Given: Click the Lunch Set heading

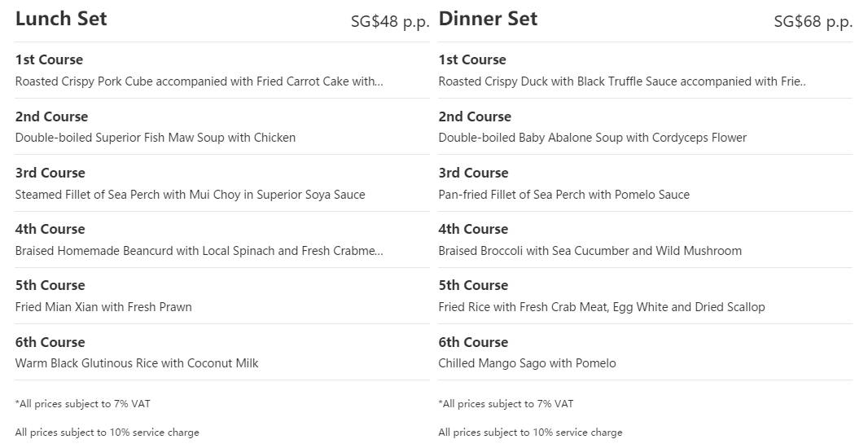Looking at the screenshot, I should [x=61, y=19].
